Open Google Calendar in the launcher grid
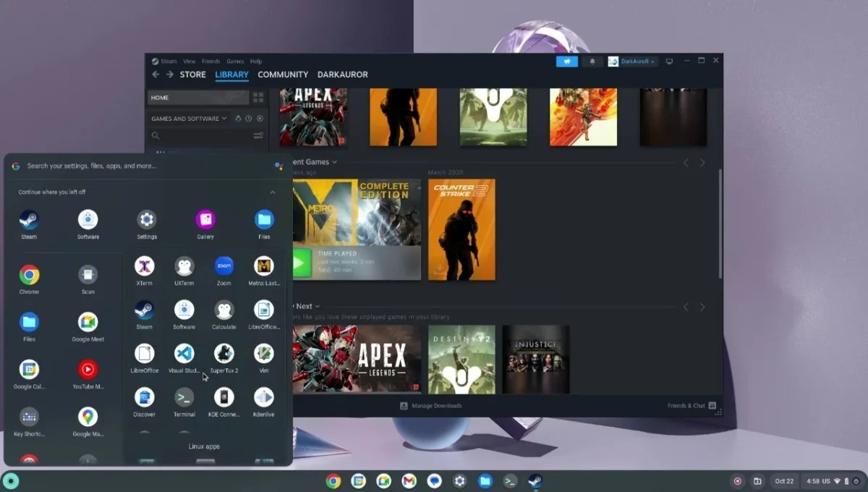This screenshot has width=868, height=492. pyautogui.click(x=29, y=370)
